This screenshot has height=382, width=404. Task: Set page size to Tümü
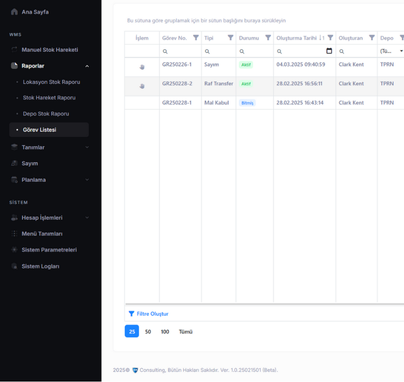click(186, 332)
